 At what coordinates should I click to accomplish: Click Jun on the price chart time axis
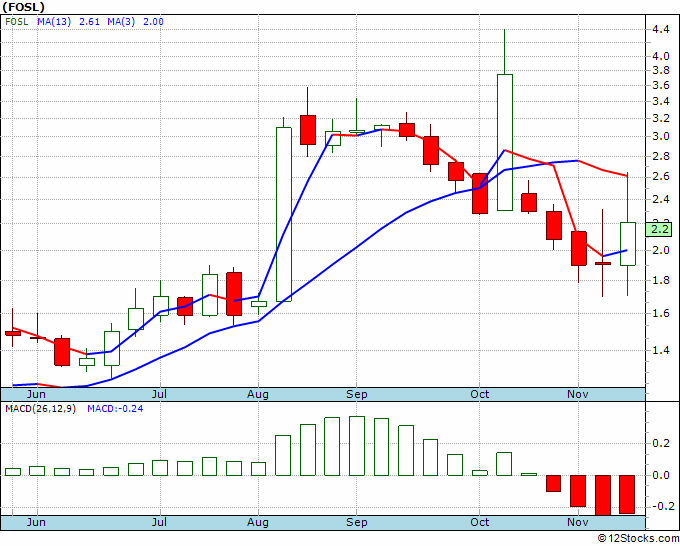click(x=36, y=394)
